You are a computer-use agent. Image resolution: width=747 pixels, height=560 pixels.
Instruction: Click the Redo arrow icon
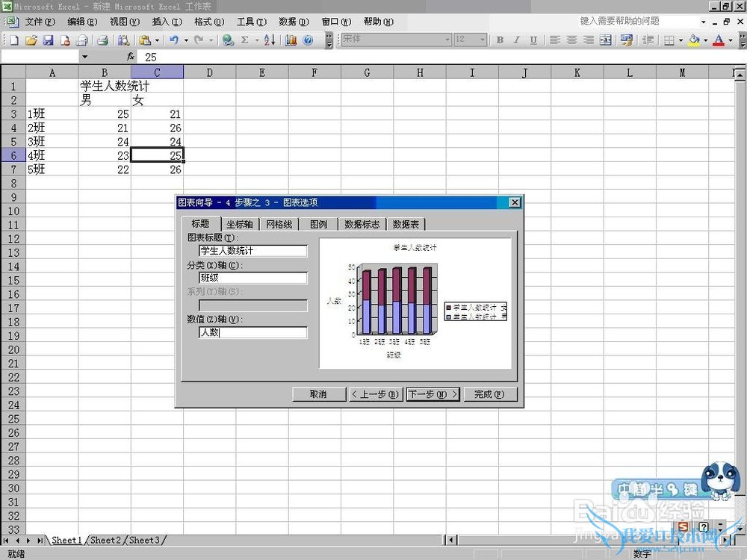point(199,40)
